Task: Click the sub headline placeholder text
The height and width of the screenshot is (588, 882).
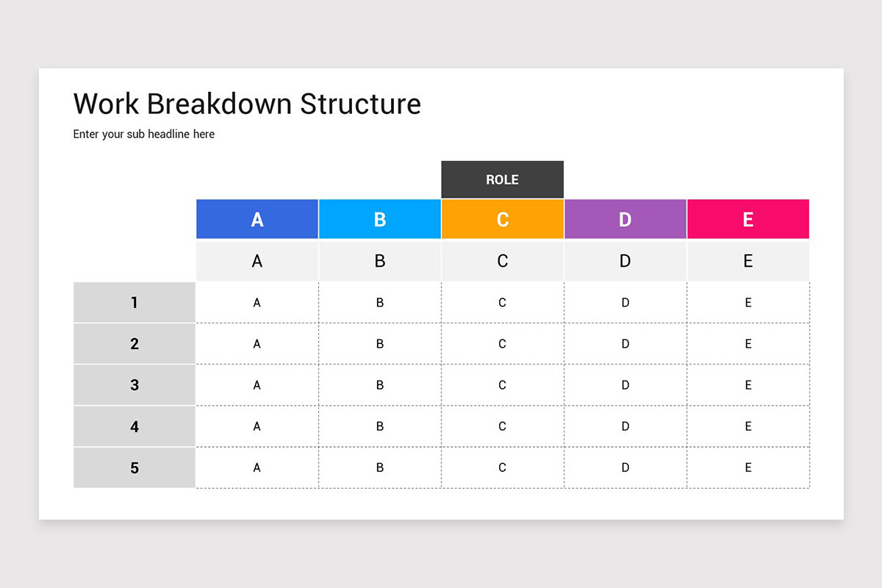Action: (144, 135)
